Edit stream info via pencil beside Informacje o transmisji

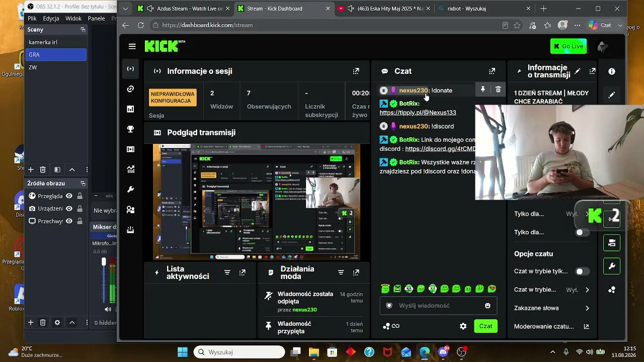578,71
